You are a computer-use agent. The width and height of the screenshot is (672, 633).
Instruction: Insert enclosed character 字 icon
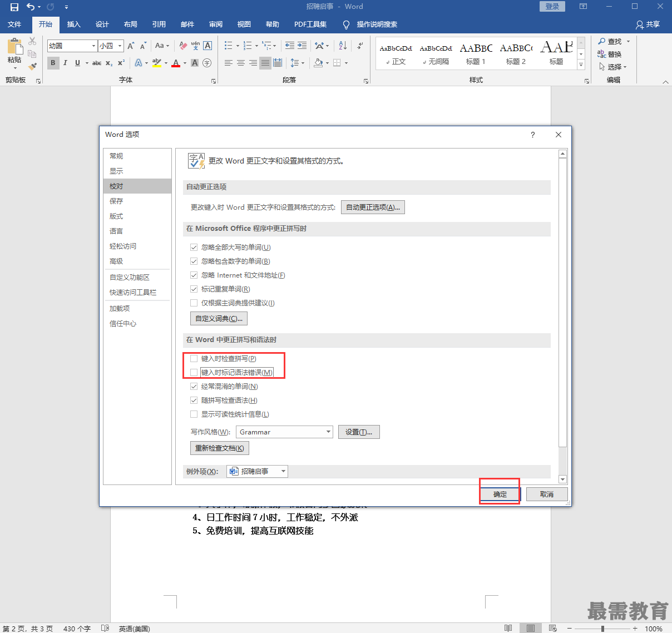tap(207, 63)
